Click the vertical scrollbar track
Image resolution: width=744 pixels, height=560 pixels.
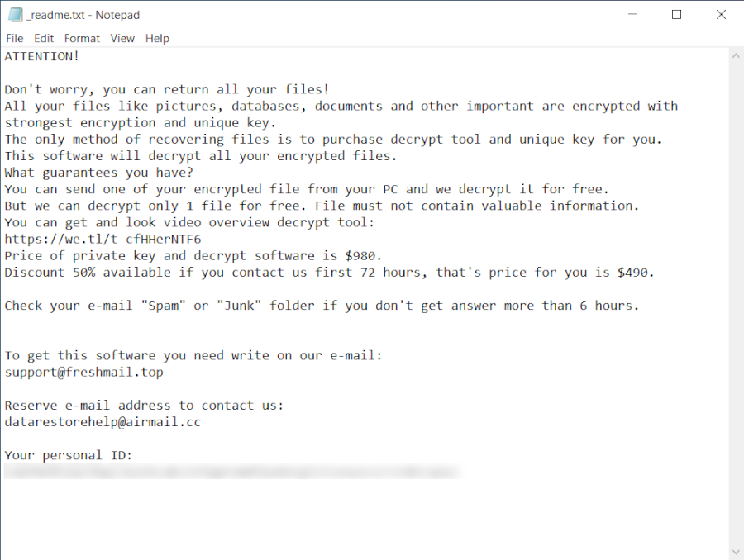[x=736, y=303]
